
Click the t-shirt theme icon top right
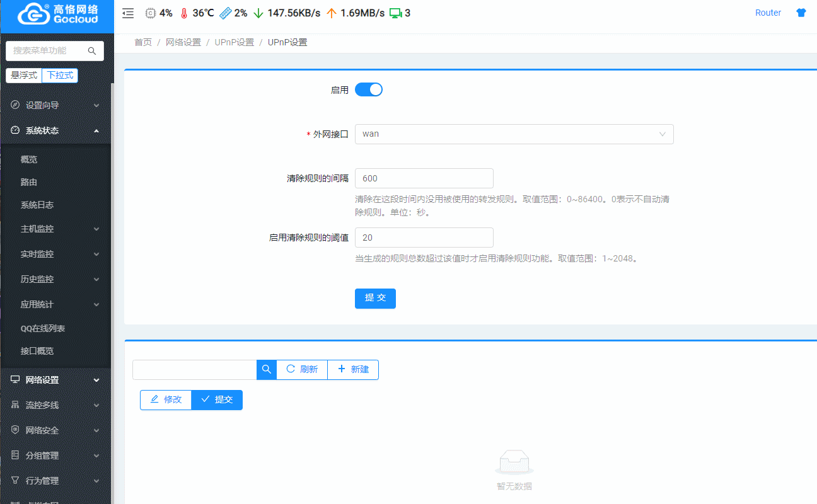pos(801,12)
